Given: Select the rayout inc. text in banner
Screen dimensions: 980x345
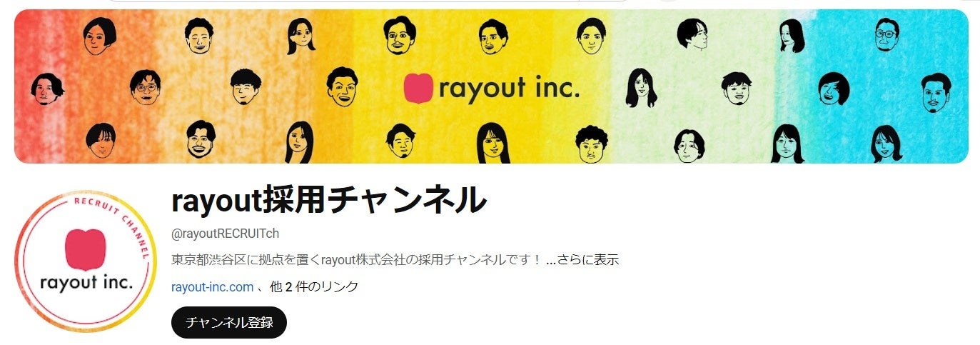Looking at the screenshot, I should pyautogui.click(x=510, y=89).
